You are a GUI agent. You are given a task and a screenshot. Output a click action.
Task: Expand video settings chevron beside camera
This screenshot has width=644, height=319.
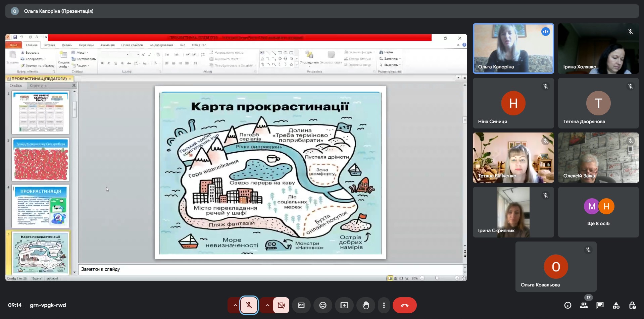pyautogui.click(x=267, y=305)
